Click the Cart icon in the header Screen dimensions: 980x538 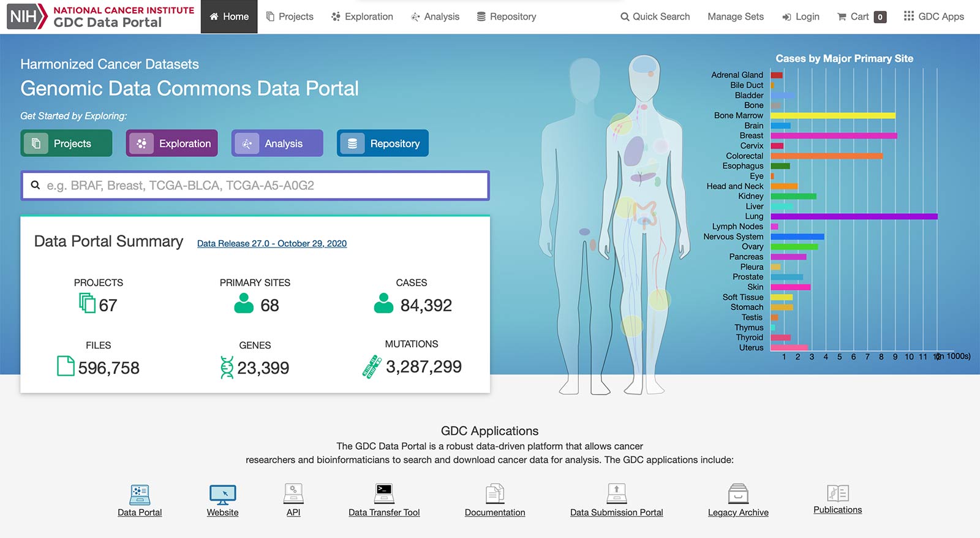point(842,17)
